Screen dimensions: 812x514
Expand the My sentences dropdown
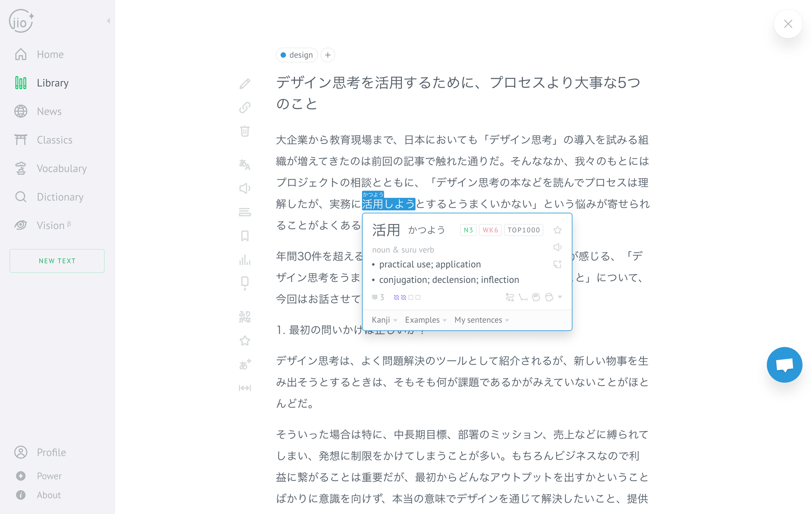pyautogui.click(x=481, y=319)
